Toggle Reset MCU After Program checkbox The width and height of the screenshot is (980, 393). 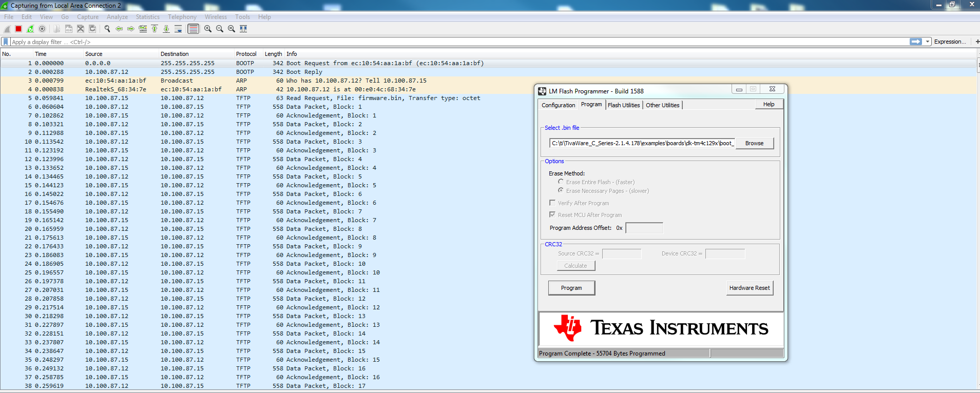[552, 214]
